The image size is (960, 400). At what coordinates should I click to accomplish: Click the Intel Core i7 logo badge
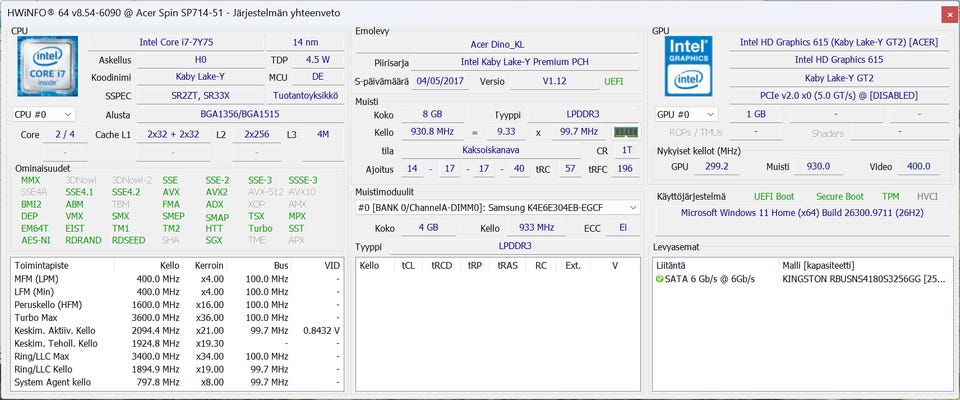(x=47, y=66)
